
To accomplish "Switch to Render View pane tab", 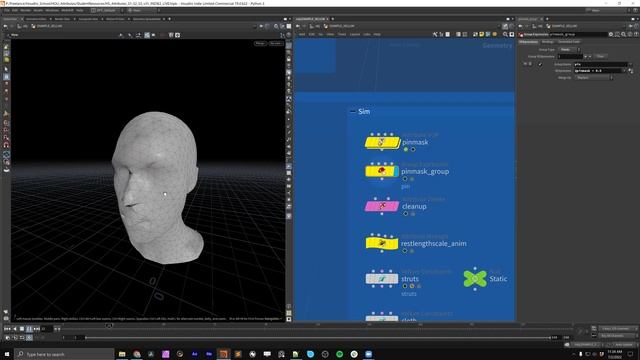I will 62,19.
